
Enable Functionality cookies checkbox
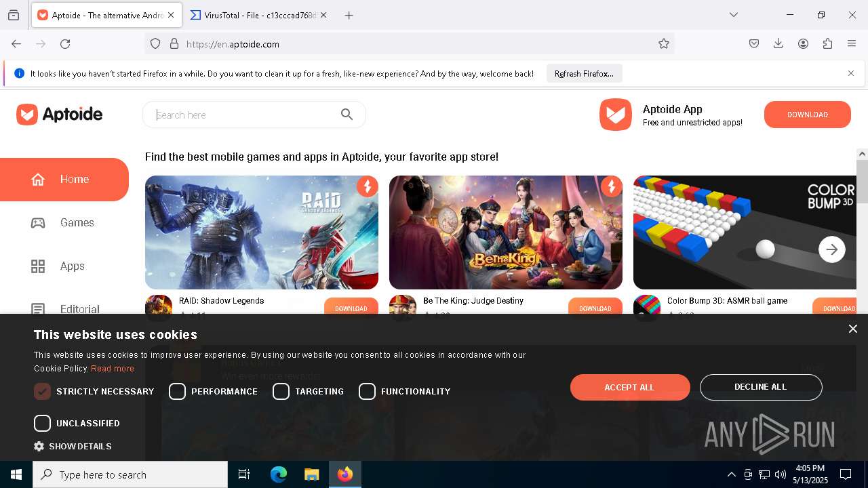pos(367,392)
